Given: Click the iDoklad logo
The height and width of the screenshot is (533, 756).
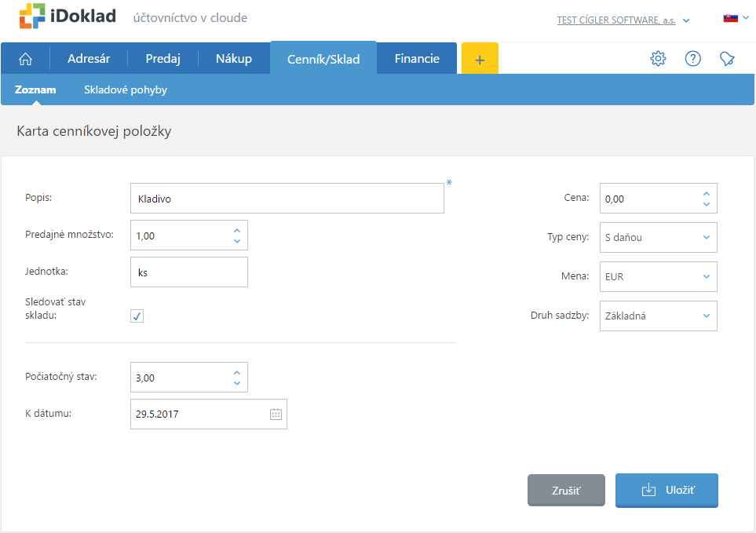Looking at the screenshot, I should pos(68,16).
